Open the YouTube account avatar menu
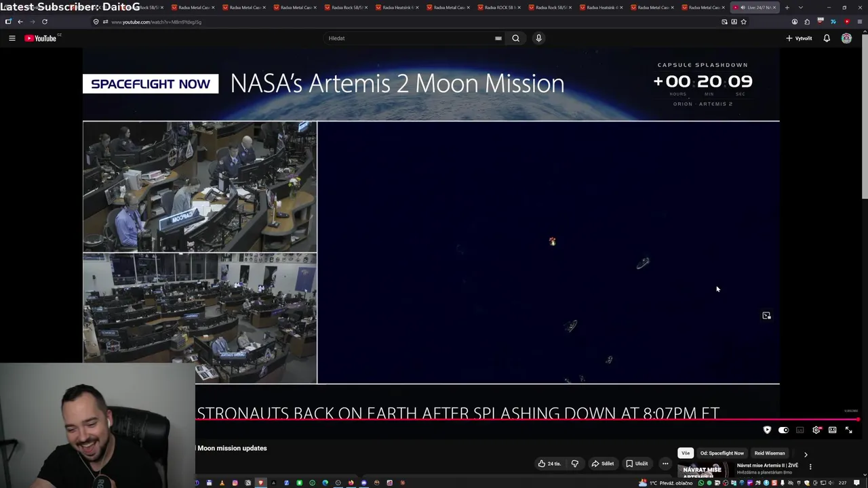Image resolution: width=868 pixels, height=488 pixels. [846, 38]
